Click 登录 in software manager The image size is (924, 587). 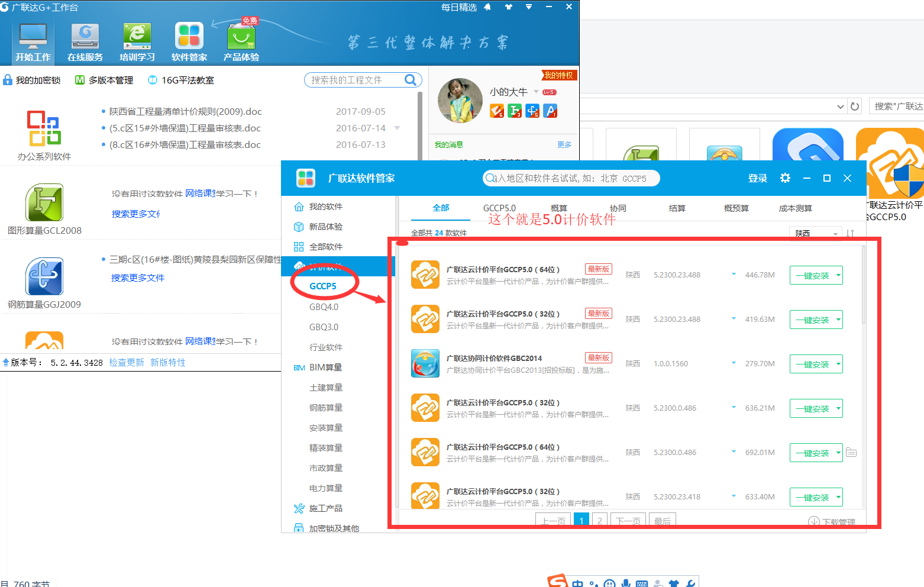tap(757, 178)
